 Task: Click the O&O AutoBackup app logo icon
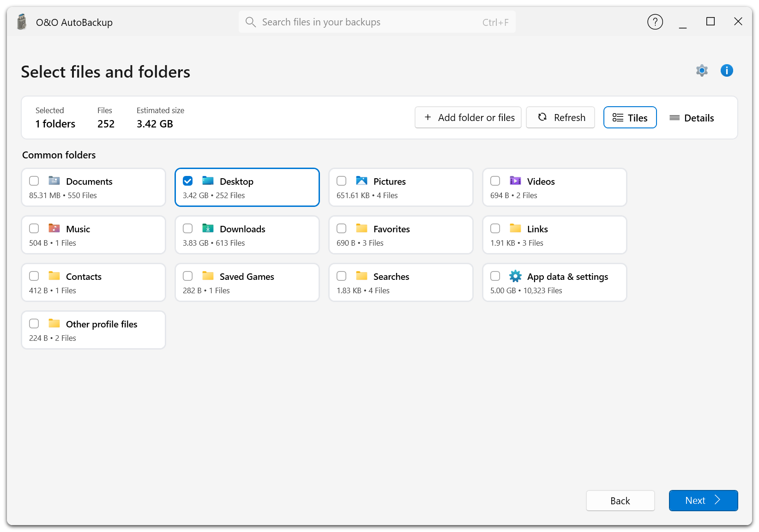[22, 22]
